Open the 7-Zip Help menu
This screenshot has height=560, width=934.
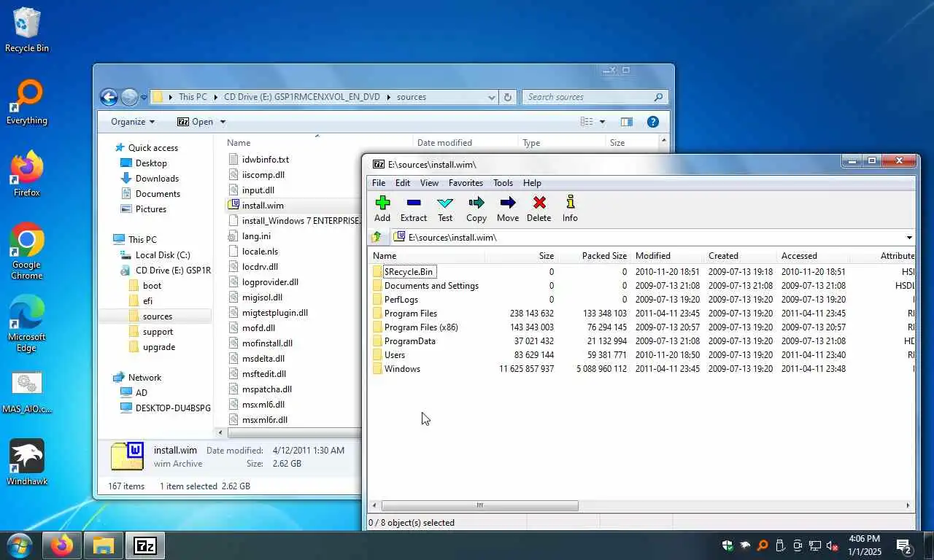(532, 183)
